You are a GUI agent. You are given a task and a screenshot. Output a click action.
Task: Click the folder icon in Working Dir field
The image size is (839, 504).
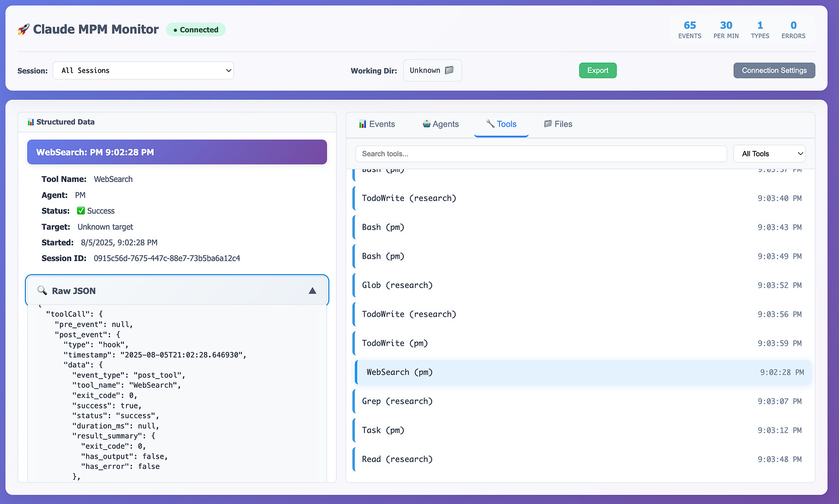pos(449,70)
